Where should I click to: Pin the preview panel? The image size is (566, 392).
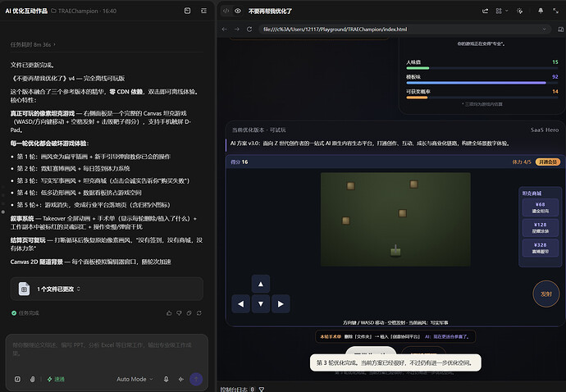pos(541,11)
